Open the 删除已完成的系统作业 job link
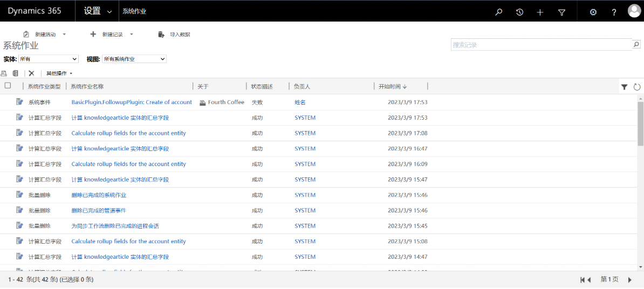This screenshot has width=644, height=289. pos(99,195)
